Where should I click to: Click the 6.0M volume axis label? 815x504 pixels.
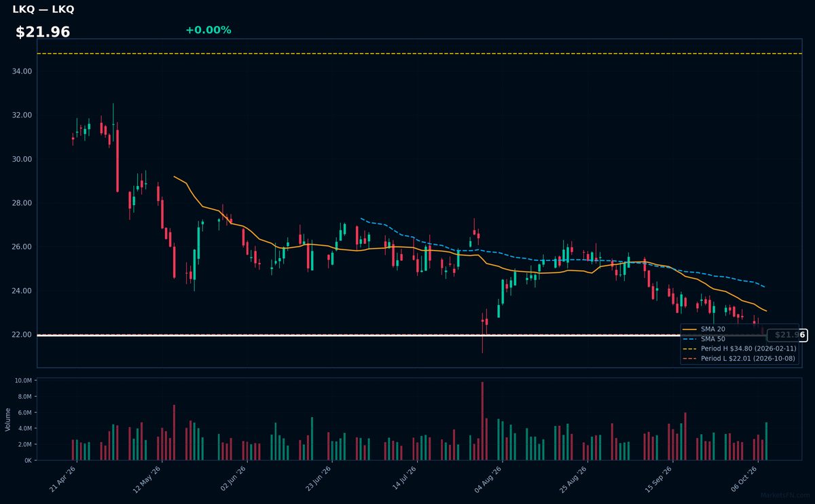click(x=24, y=413)
